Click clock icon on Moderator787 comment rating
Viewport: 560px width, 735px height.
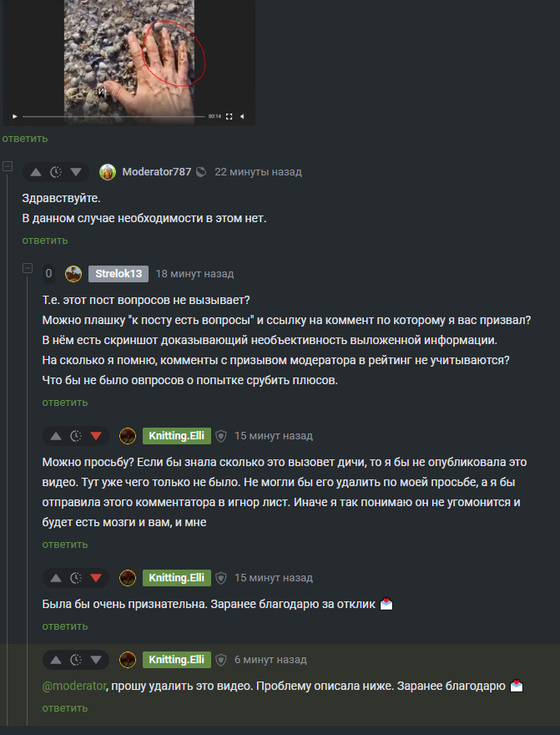coord(56,172)
